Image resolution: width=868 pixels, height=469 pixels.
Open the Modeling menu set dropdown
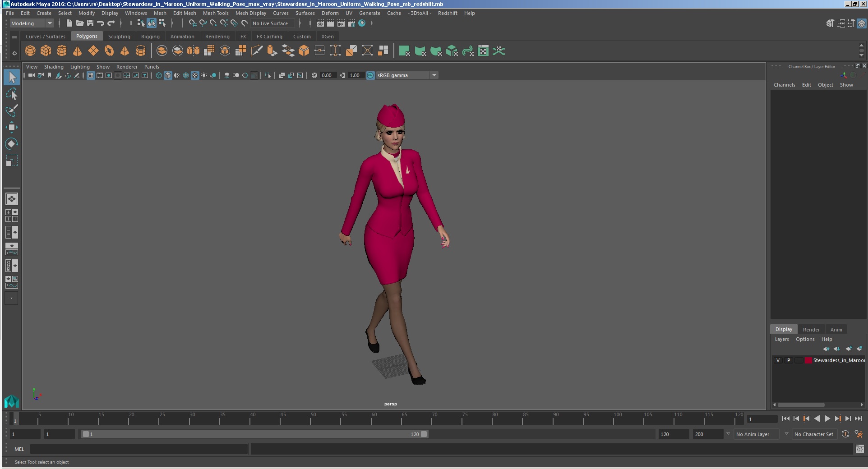[x=32, y=23]
